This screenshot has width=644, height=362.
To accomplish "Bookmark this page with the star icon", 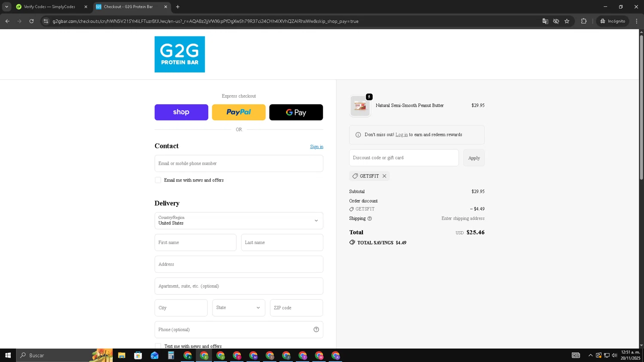I will 567,21.
